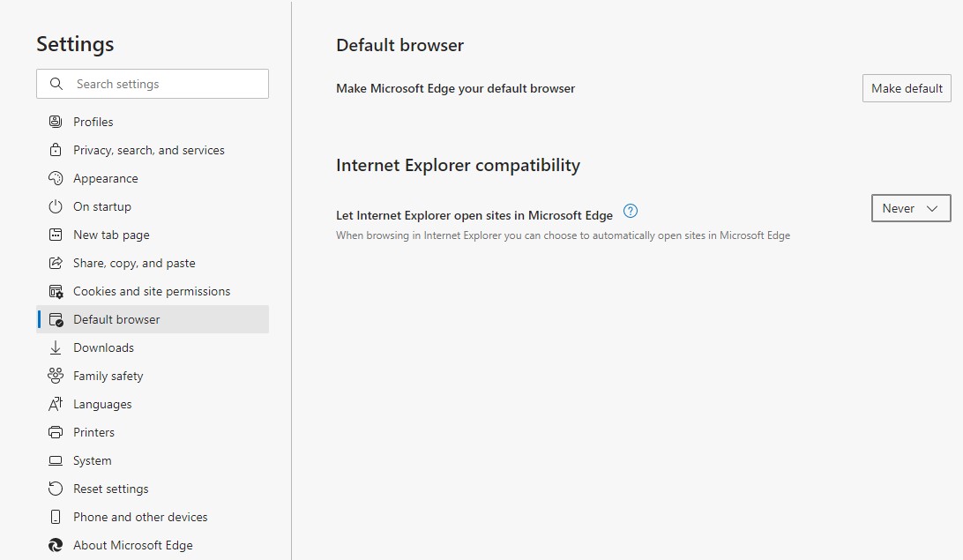Go to Privacy, search, and services
Viewport: 963px width, 560px height.
[153, 150]
